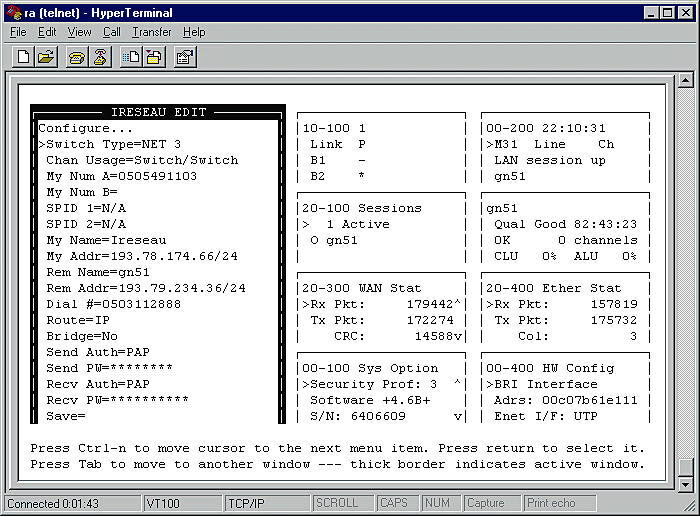Click '20-400 Ether Stat' header

[x=554, y=288]
